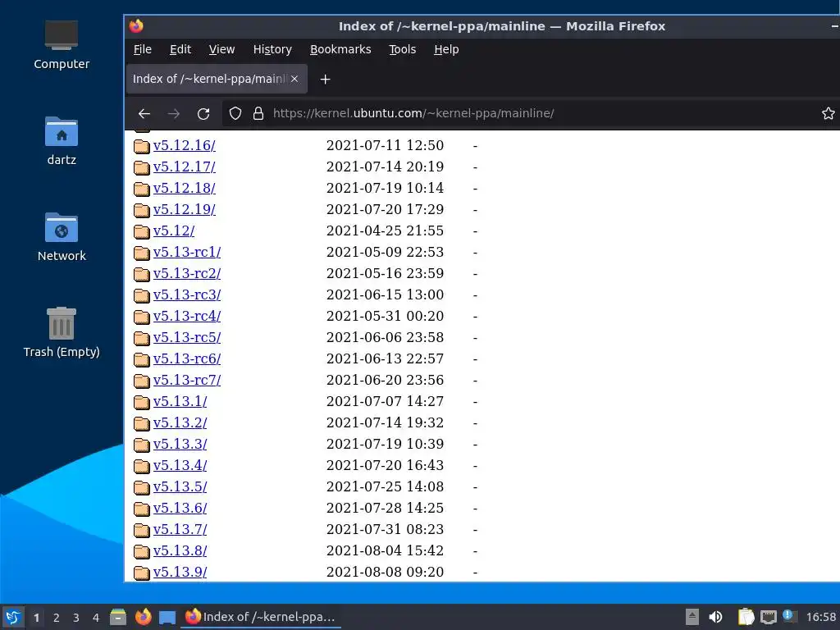Viewport: 840px width, 630px height.
Task: Open the v5.12.17/ directory link
Action: tap(185, 167)
